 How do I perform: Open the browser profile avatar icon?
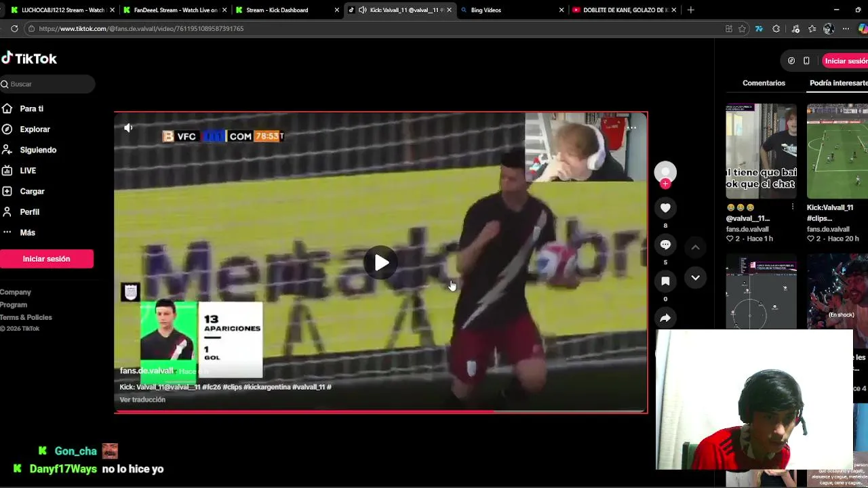coord(829,28)
